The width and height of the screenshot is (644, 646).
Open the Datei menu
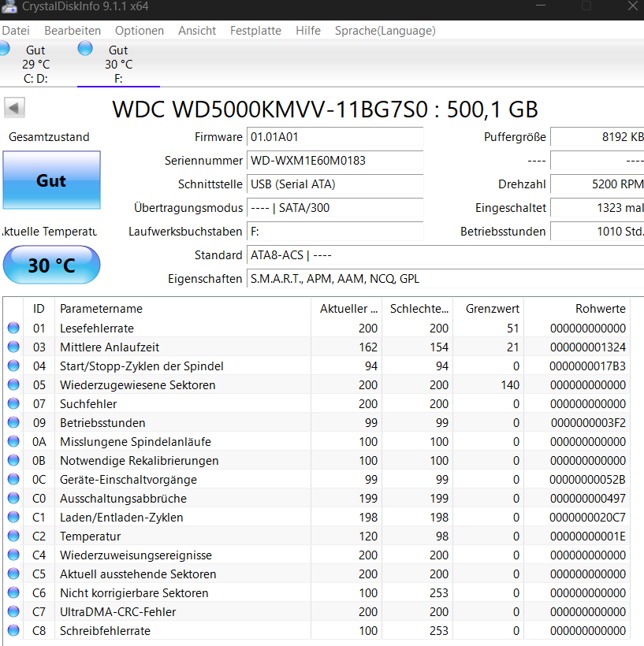tap(16, 31)
